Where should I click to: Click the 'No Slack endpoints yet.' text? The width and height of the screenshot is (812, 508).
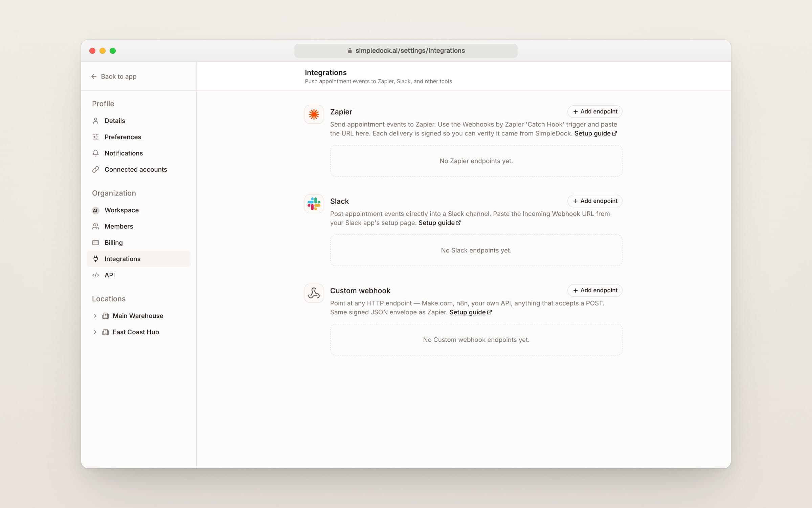coord(476,251)
